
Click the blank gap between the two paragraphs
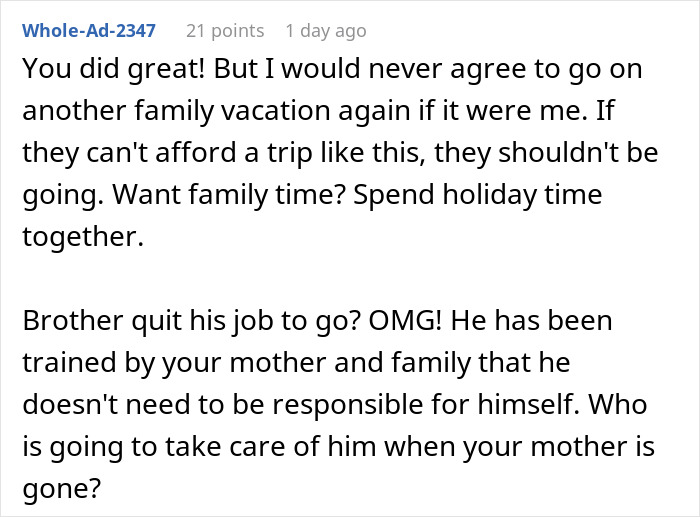tap(339, 278)
